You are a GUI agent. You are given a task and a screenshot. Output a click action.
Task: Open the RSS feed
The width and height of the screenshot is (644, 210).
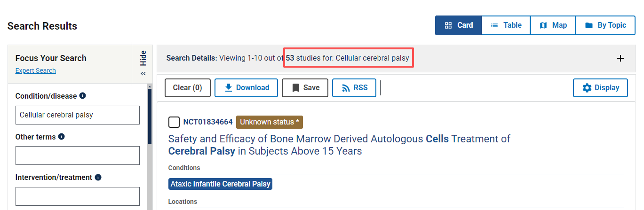click(x=354, y=88)
